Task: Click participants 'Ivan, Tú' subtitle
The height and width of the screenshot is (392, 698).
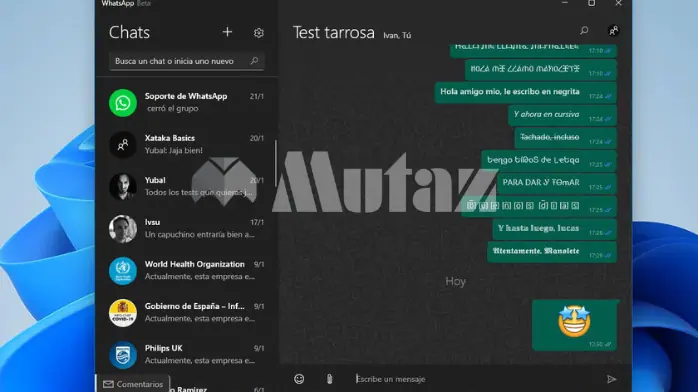Action: [x=397, y=35]
